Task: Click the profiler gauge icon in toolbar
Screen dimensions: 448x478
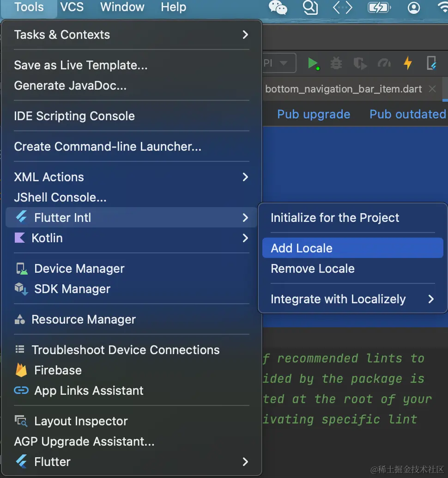Action: pos(384,63)
